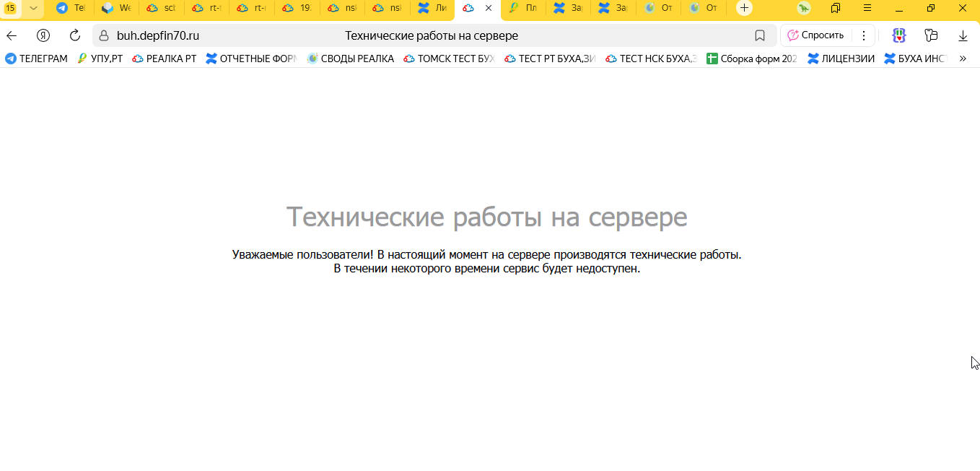Minimize the browser window
The image size is (980, 471).
click(898, 8)
